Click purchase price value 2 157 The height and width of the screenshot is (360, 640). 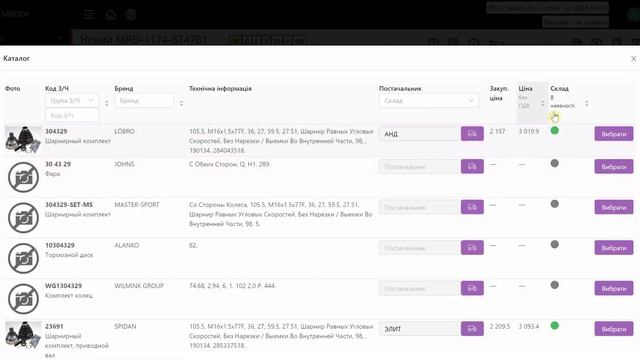pos(497,131)
